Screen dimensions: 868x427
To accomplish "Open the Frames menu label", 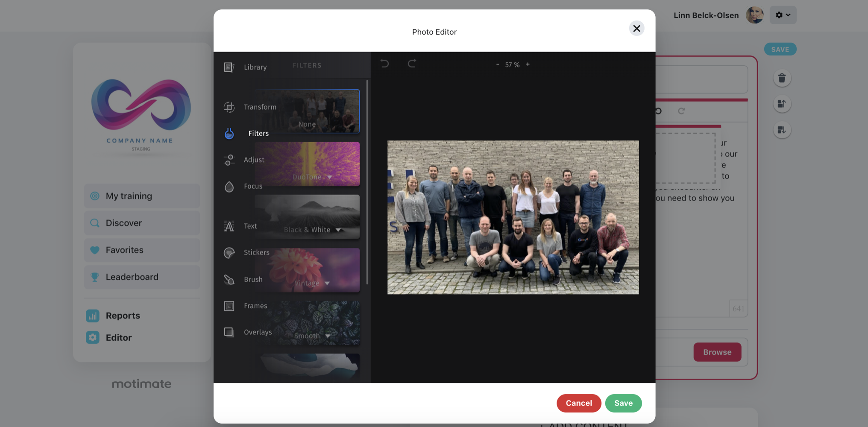I will coord(255,306).
